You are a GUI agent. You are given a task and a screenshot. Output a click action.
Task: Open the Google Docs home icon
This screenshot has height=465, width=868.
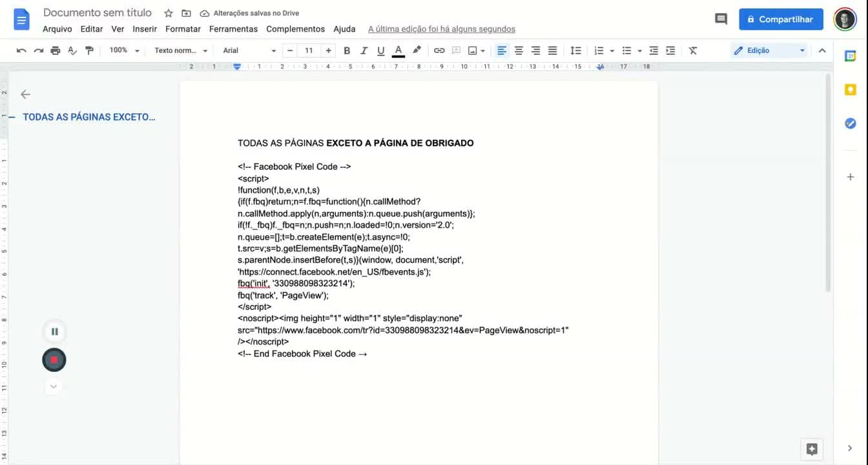coord(21,19)
